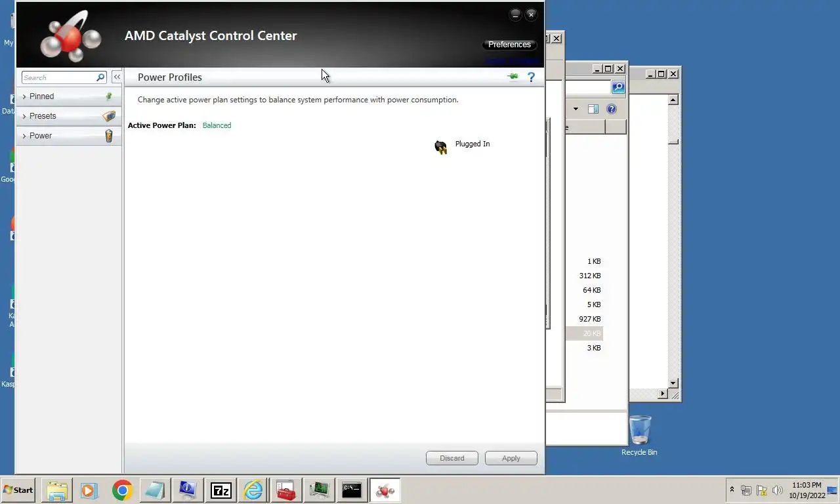Click horizontal scroll-right arrow in rightmost window
840x504 pixels.
(x=663, y=394)
